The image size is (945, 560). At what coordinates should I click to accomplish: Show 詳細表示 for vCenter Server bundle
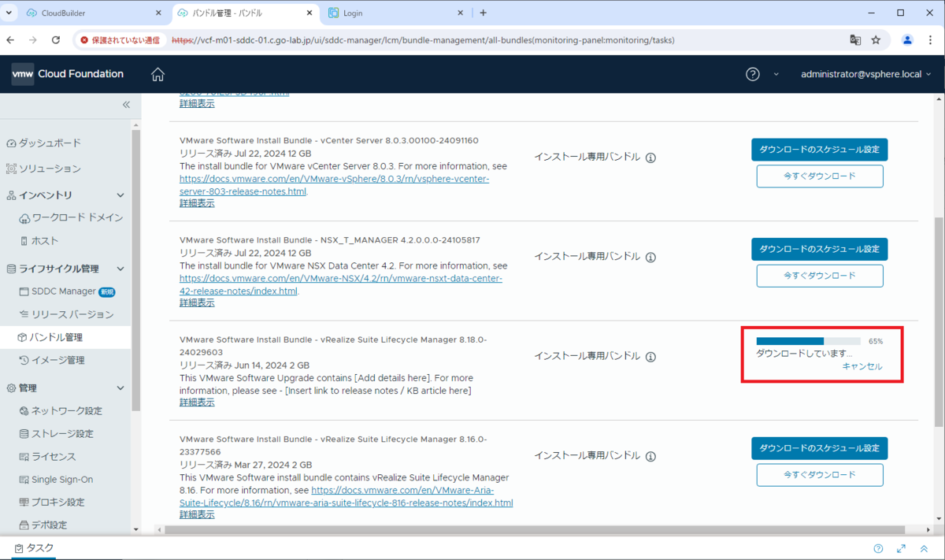[197, 203]
